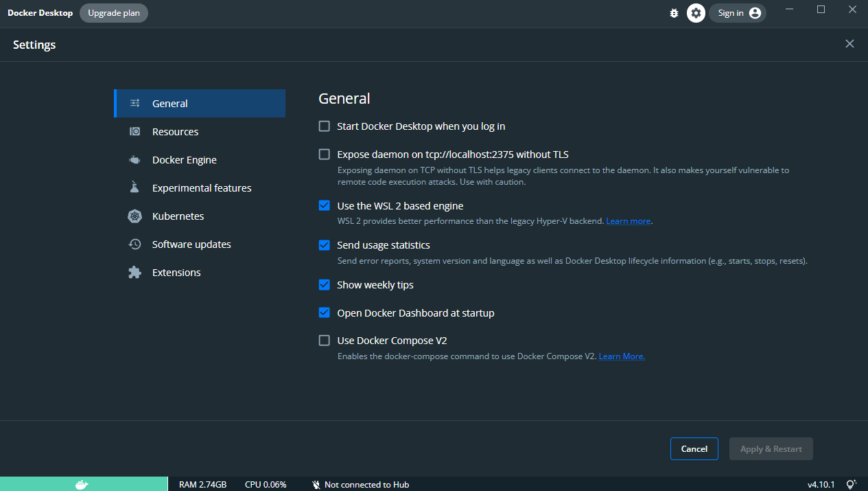Switch to Docker Engine settings
The width and height of the screenshot is (868, 491).
coord(200,160)
